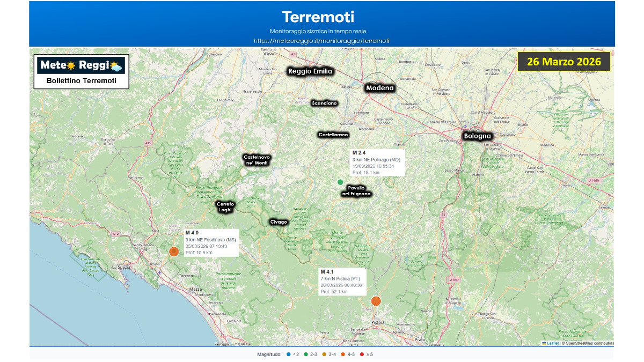Click the orange earthquake marker north of Pistoia
The image size is (644, 362).
coord(377,301)
